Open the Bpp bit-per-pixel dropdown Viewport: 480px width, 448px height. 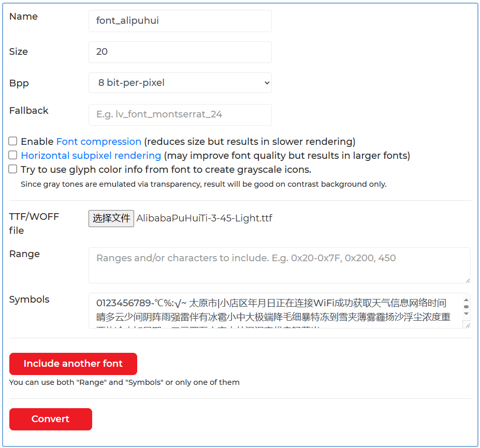click(180, 83)
